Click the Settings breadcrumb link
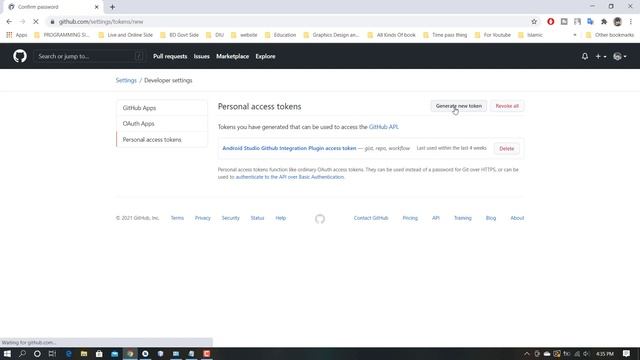This screenshot has height=360, width=640. pos(126,80)
